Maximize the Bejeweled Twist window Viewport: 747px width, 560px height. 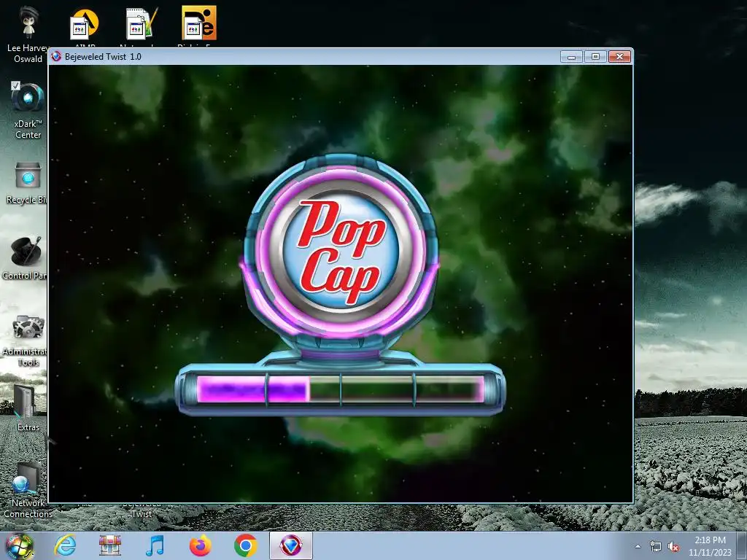595,57
